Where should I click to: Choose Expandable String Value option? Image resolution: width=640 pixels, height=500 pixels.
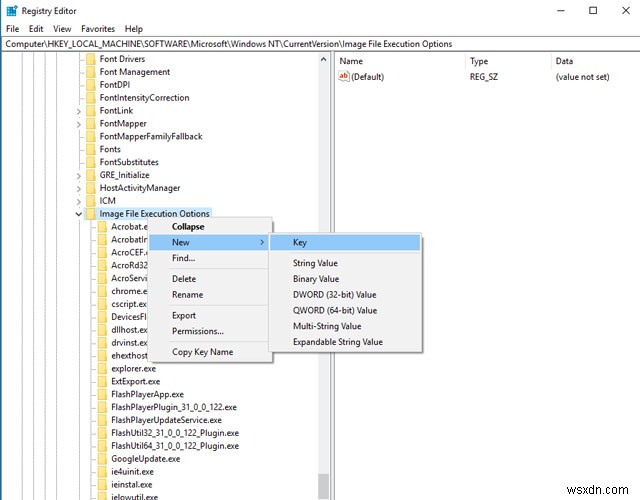[345, 342]
